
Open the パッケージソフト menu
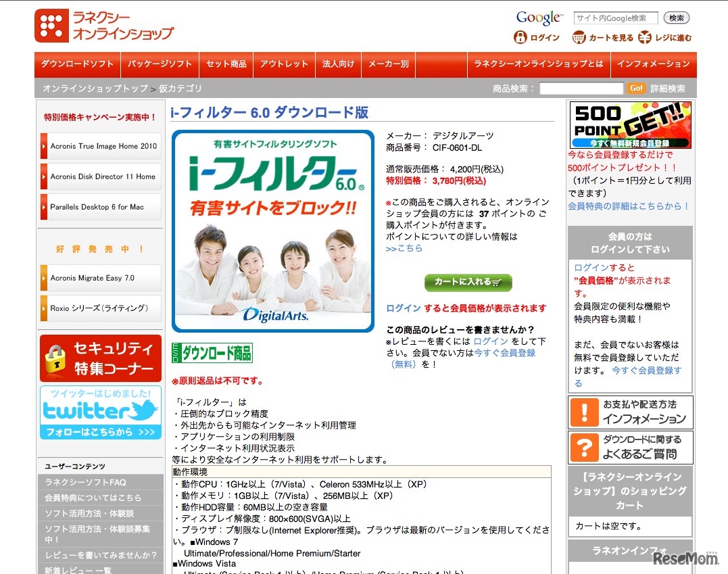tap(160, 64)
